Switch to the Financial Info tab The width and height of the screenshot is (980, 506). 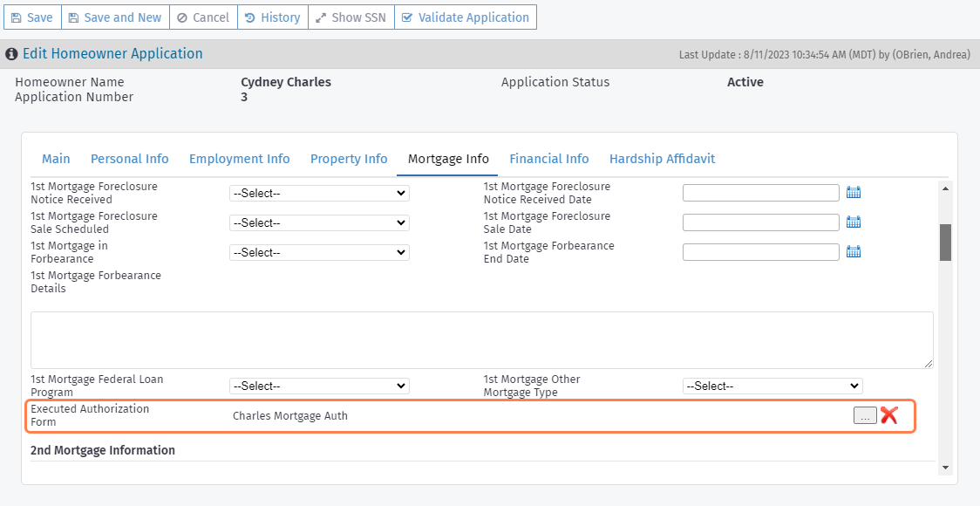pyautogui.click(x=549, y=159)
